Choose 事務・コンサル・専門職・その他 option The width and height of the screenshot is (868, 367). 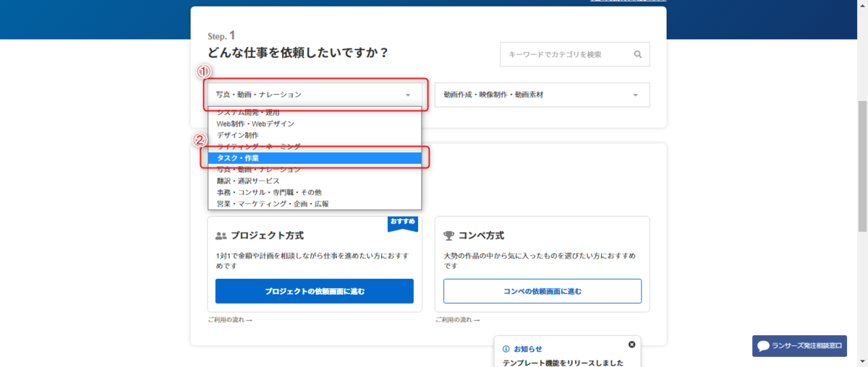(x=315, y=192)
